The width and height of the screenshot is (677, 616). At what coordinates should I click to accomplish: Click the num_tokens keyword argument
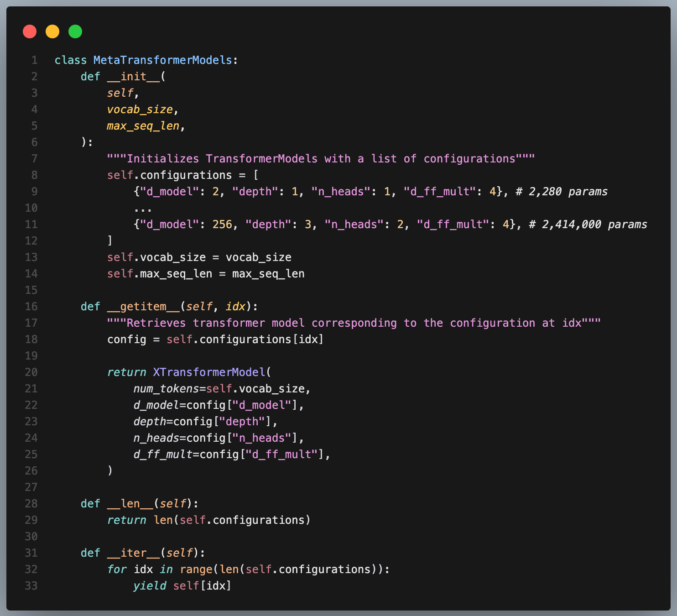click(166, 389)
